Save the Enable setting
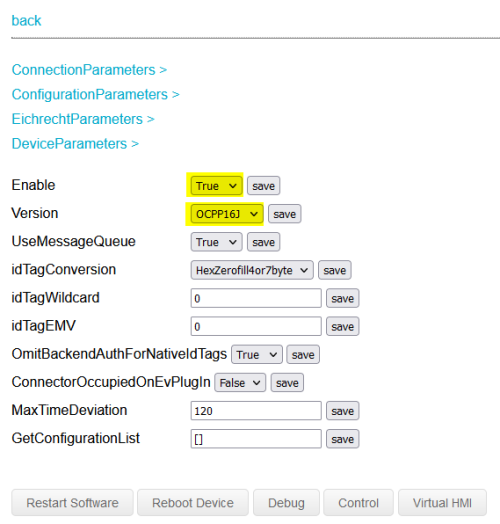The height and width of the screenshot is (524, 500). (x=263, y=185)
